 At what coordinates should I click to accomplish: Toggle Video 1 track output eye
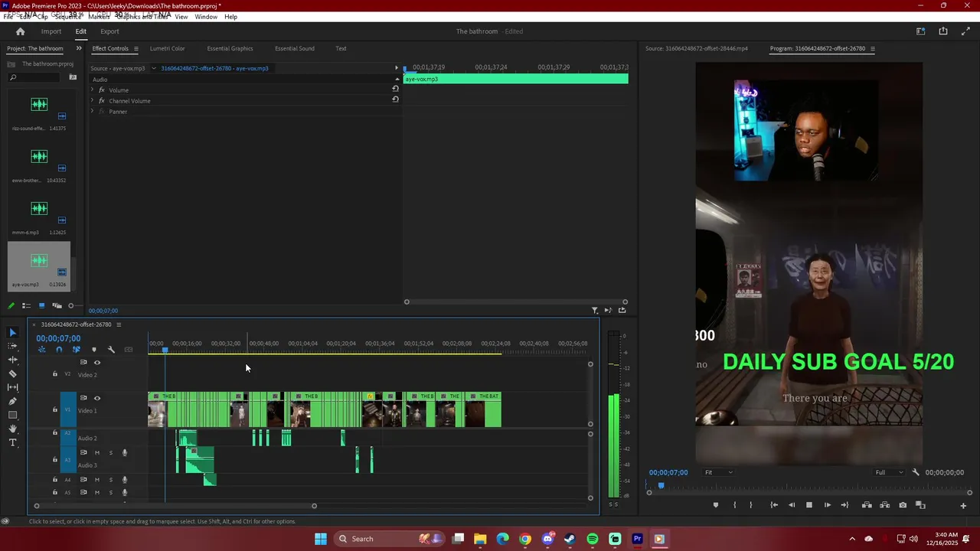(96, 398)
